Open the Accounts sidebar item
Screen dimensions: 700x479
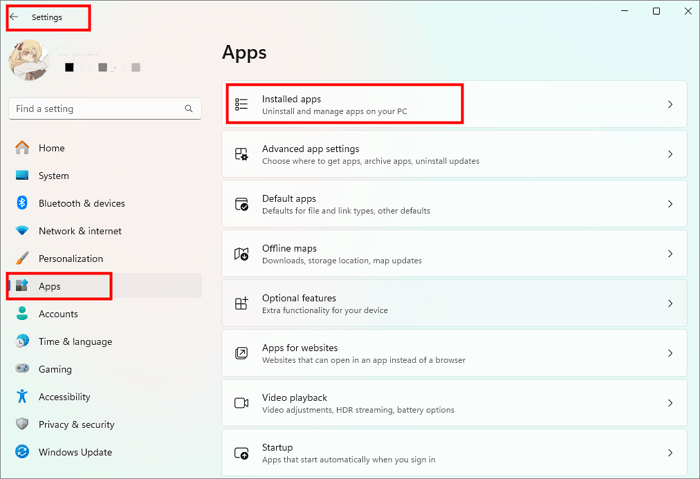point(58,313)
